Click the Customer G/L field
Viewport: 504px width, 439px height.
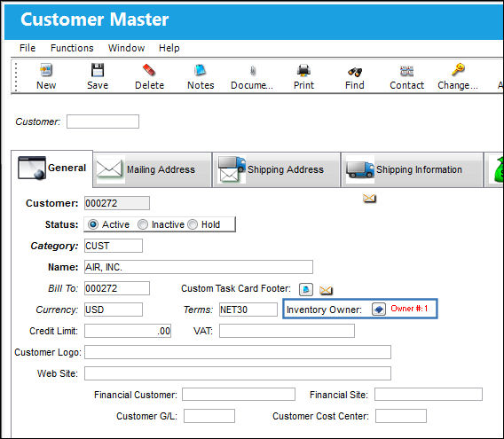coord(209,416)
